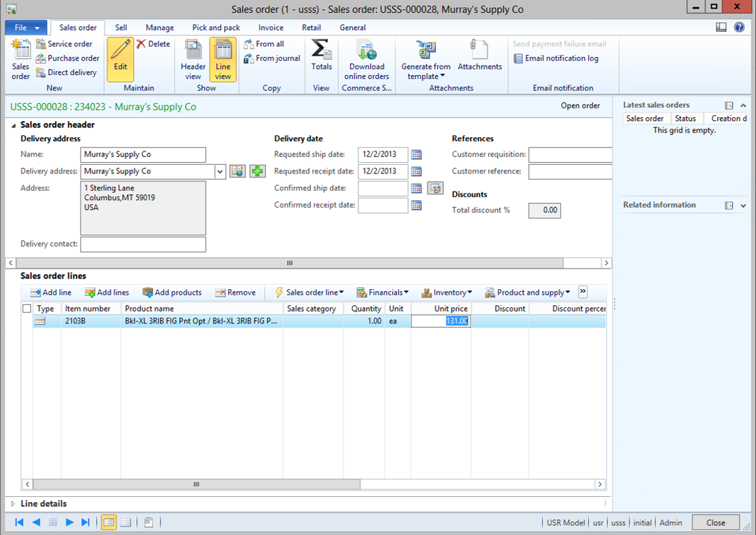
Task: Switch to the Pick and pack tab
Action: pos(216,27)
